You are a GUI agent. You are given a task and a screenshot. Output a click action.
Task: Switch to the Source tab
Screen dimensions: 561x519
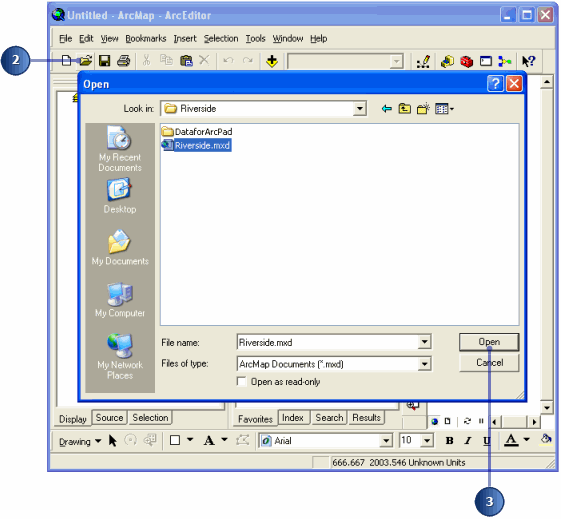click(109, 417)
